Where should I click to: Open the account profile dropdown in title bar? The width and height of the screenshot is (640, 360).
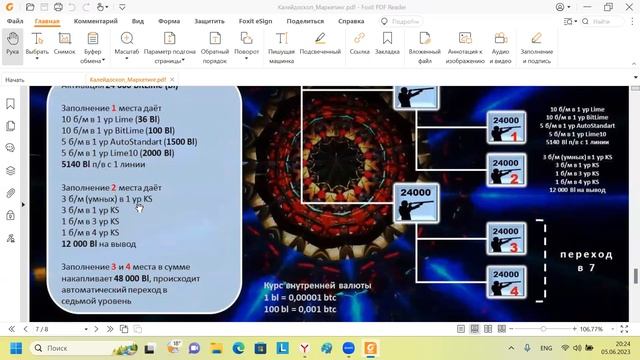(563, 7)
